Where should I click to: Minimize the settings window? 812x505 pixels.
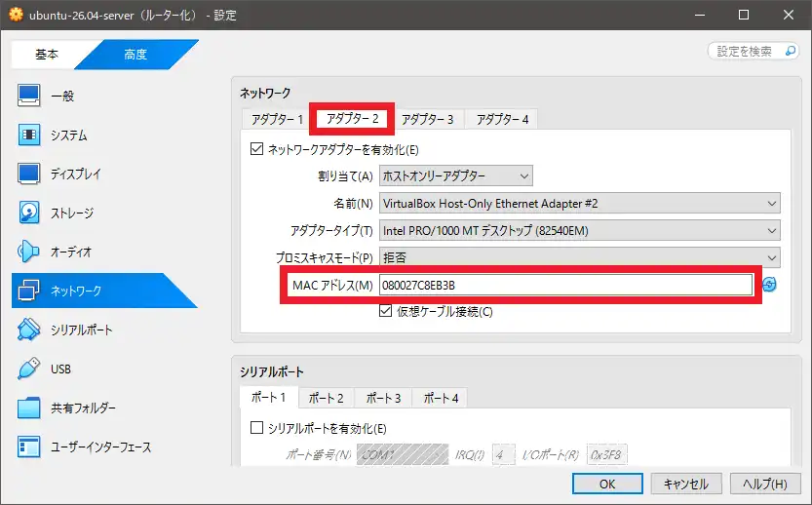pyautogui.click(x=700, y=15)
